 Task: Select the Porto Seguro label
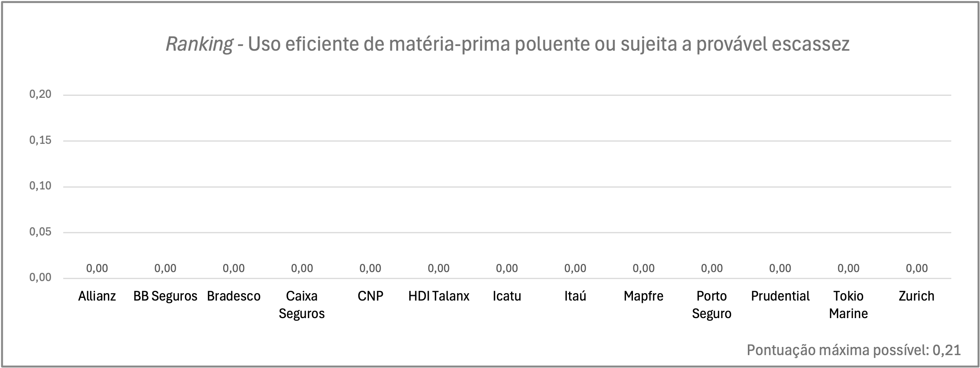(x=712, y=305)
